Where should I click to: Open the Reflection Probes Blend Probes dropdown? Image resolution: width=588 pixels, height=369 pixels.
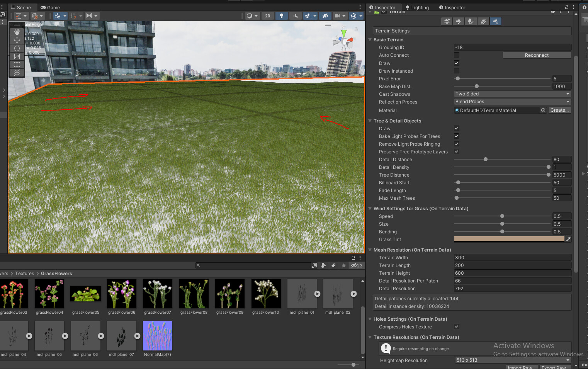(x=512, y=101)
